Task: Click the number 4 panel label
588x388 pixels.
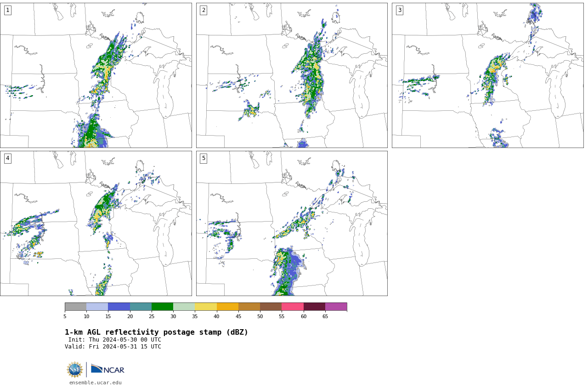Action: pos(7,158)
